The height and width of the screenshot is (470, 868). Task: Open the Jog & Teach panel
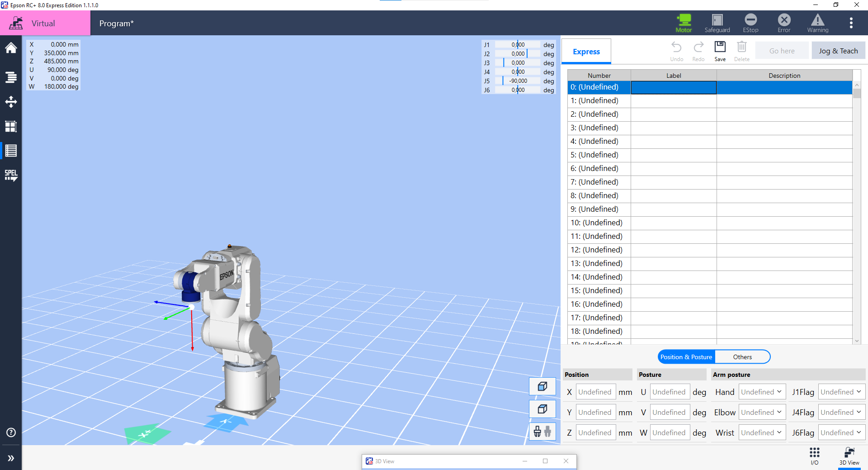pyautogui.click(x=838, y=51)
